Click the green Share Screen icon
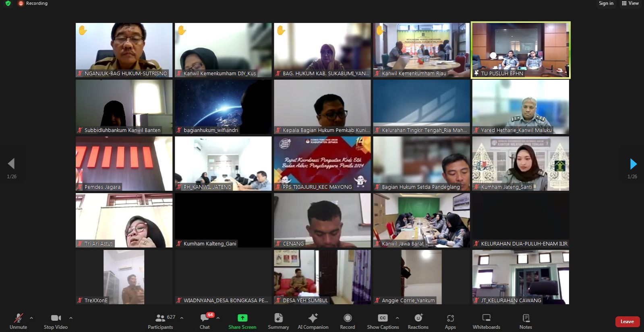This screenshot has height=332, width=644. (242, 318)
